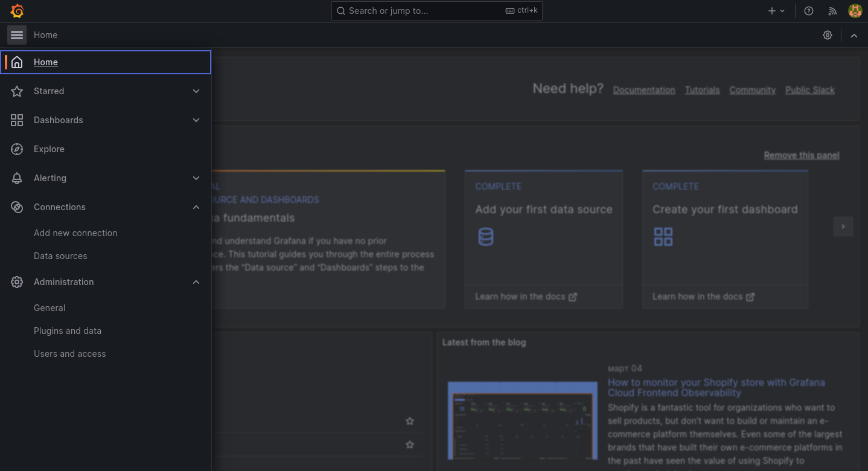Select Data sources menu item
Image resolution: width=868 pixels, height=471 pixels.
coord(60,256)
